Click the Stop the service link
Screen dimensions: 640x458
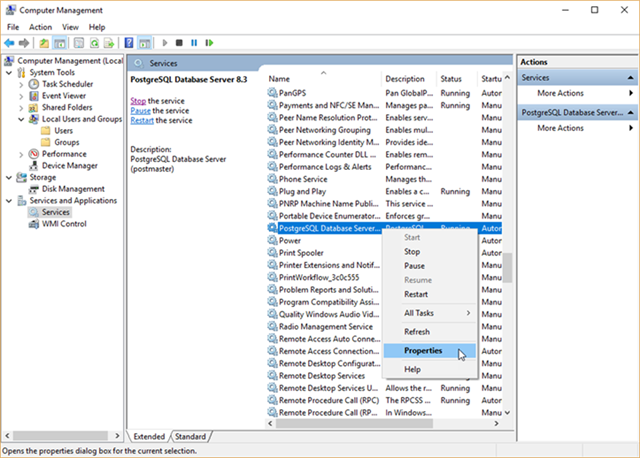[140, 101]
